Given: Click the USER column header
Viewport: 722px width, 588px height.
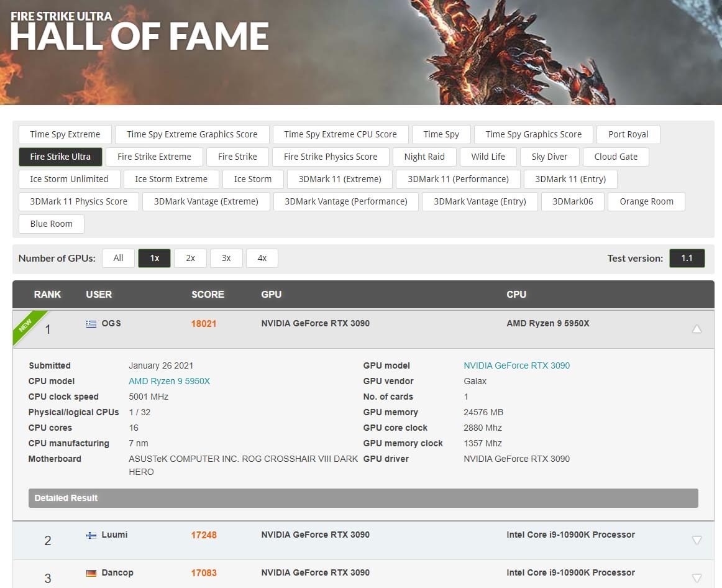Looking at the screenshot, I should tap(99, 295).
